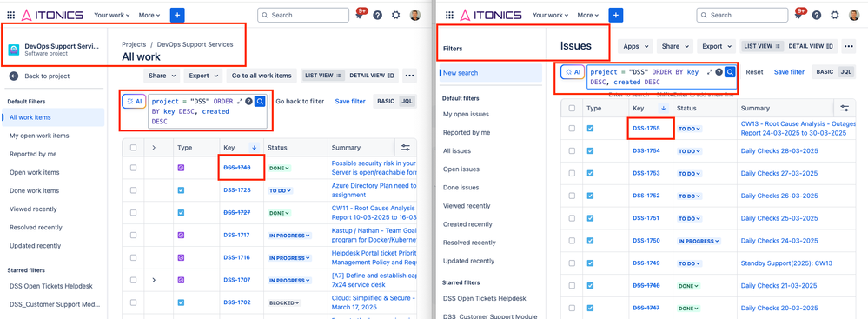
Task: Click Reset button in right window
Action: (754, 72)
